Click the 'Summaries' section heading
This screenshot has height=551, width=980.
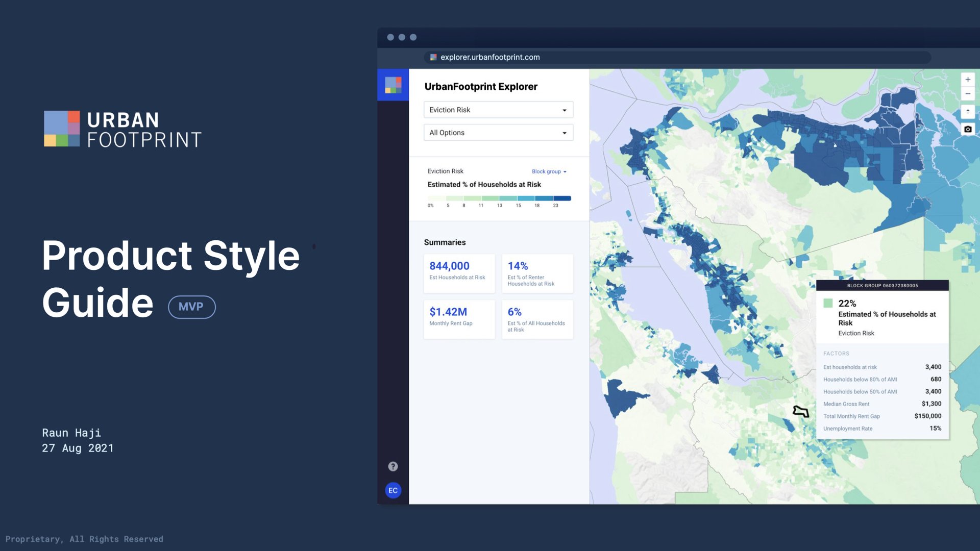[445, 242]
